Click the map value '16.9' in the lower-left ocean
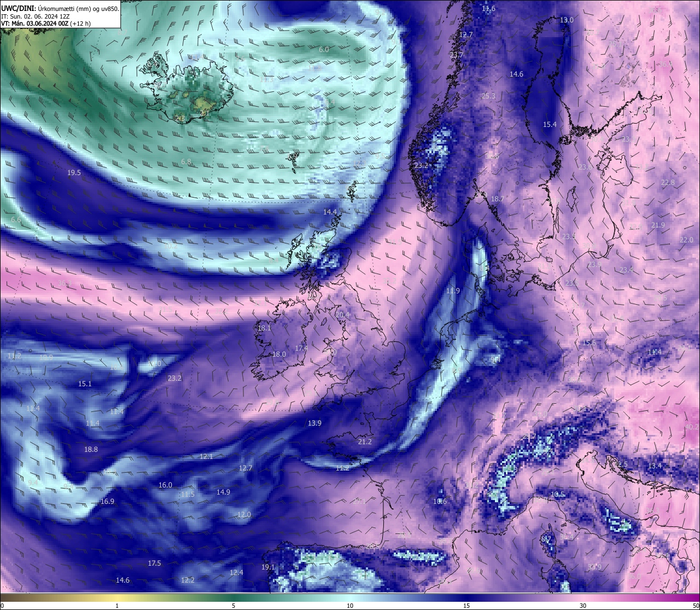Screen dimensions: 700x610 (107, 502)
